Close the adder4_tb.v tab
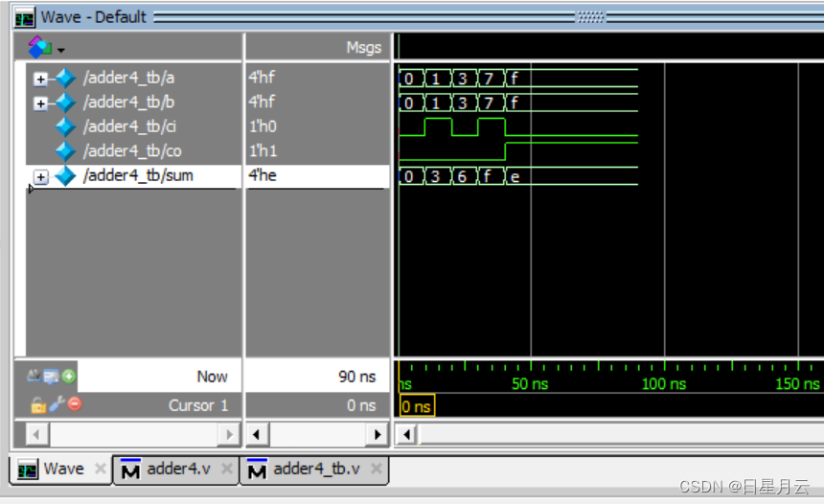This screenshot has height=504, width=824. tap(377, 468)
